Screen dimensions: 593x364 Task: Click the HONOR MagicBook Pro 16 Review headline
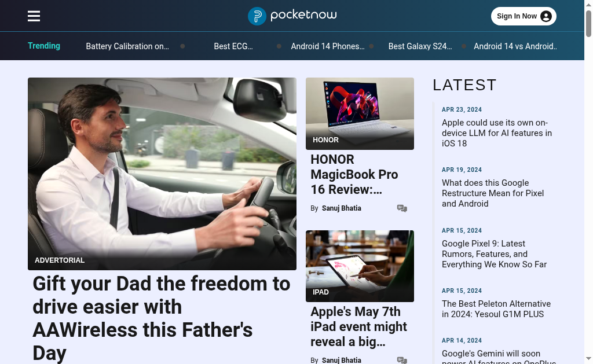(354, 174)
